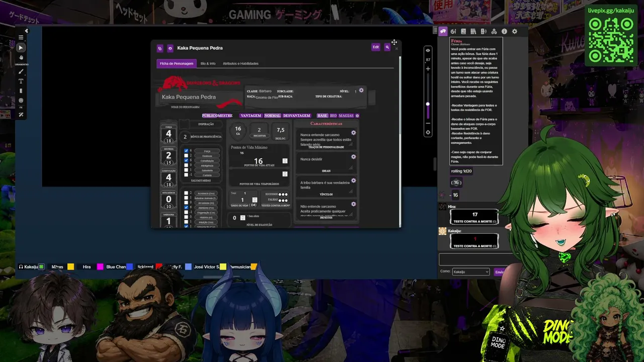
Task: Select the FX magic wand tool
Action: [x=21, y=115]
